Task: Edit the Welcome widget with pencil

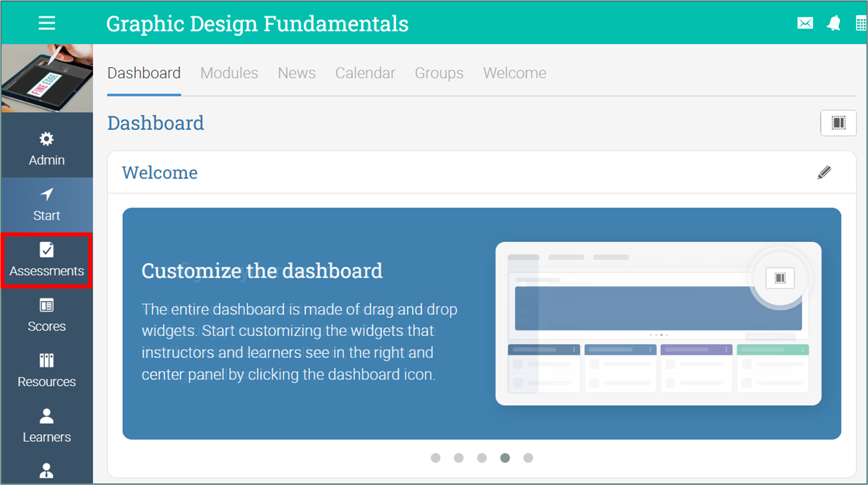Action: [824, 173]
